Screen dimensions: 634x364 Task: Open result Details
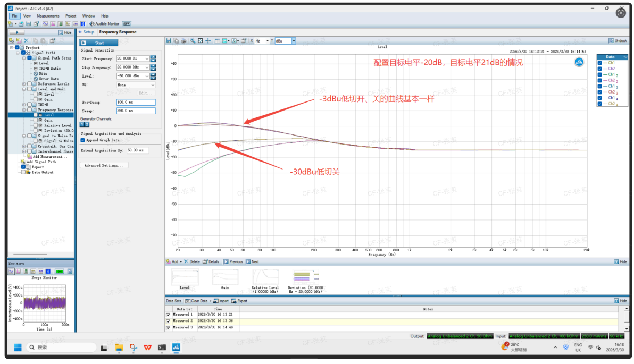[211, 262]
